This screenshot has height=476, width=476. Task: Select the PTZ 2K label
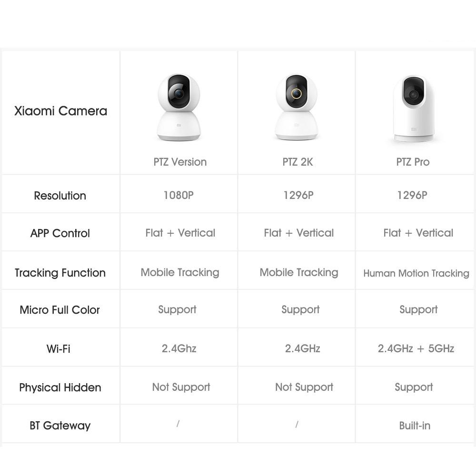coord(297,162)
